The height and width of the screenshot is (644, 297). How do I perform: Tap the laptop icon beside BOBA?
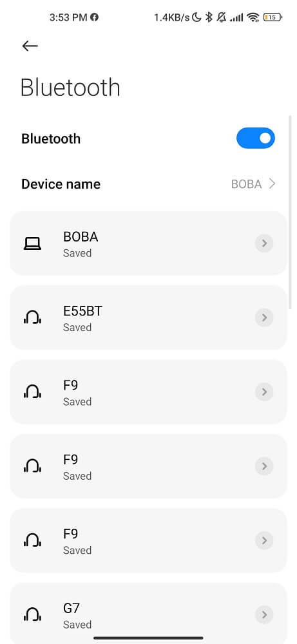(32, 243)
